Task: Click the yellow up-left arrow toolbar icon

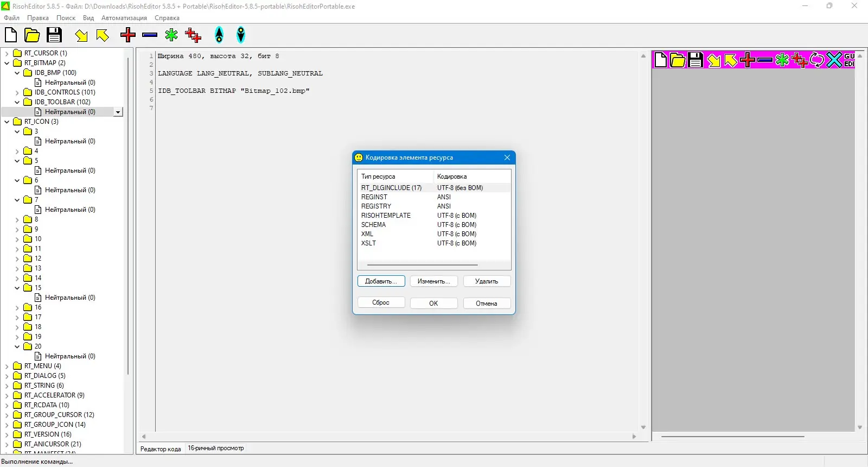Action: tap(103, 35)
